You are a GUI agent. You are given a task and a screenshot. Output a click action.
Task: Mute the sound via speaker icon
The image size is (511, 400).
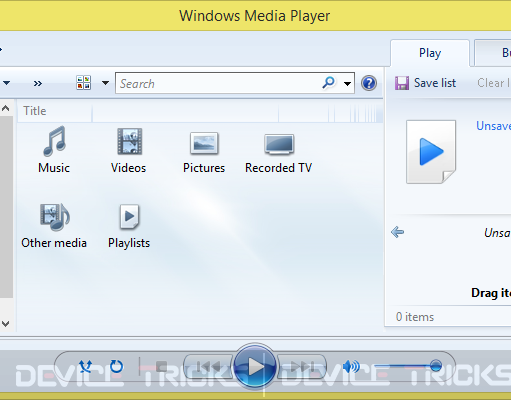point(351,367)
